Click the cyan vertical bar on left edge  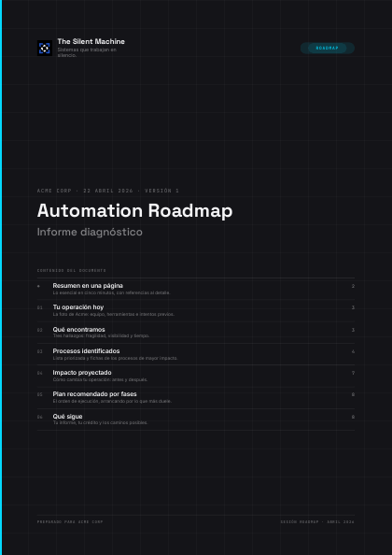(x=1, y=277)
